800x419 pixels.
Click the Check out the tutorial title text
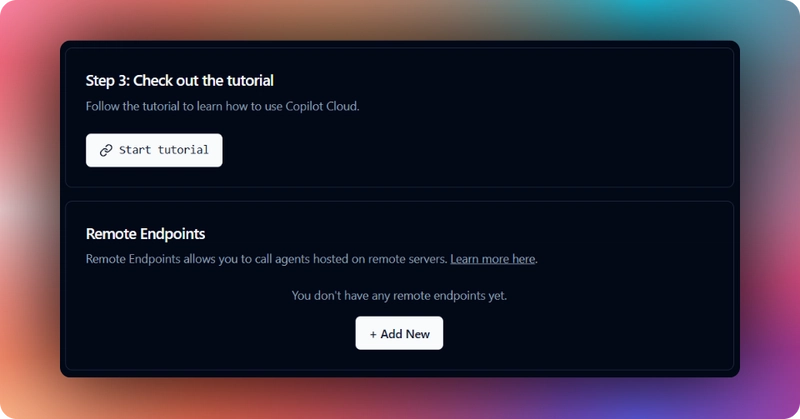pos(203,81)
